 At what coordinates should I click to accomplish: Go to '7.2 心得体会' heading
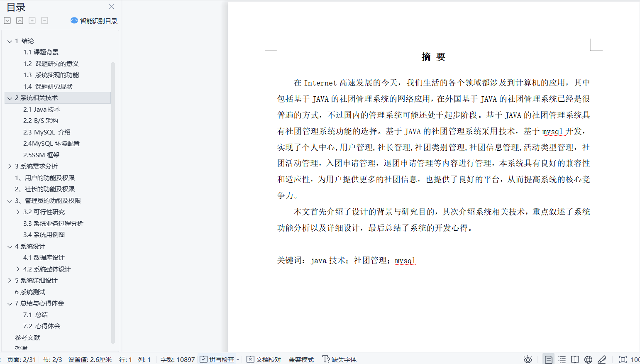pos(42,326)
